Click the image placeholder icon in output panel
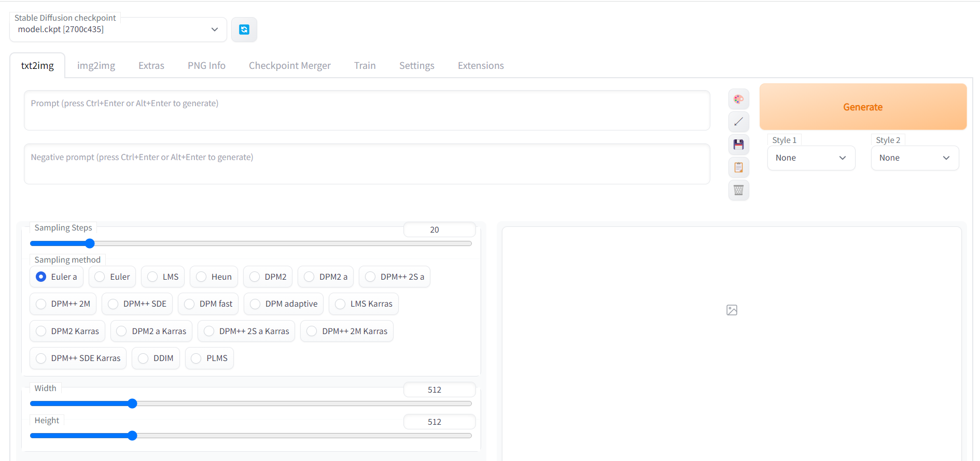The image size is (980, 461). (x=732, y=310)
